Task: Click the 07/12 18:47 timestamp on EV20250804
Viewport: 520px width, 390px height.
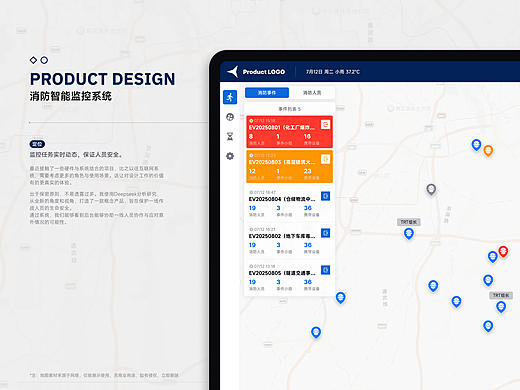Action: 265,192
